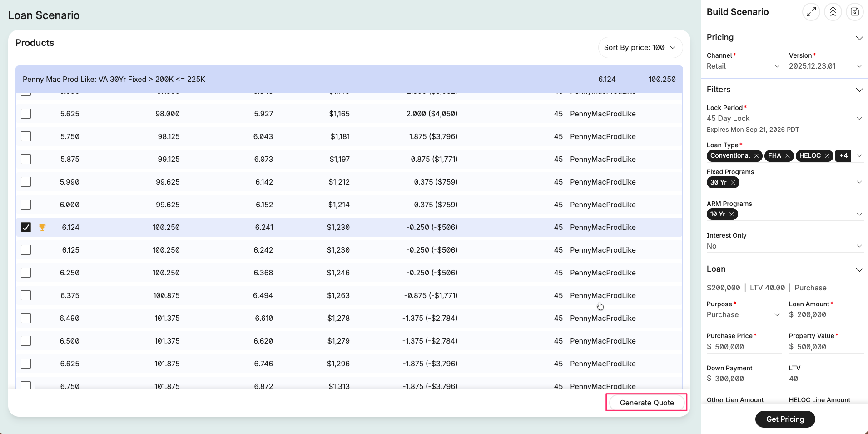Remove the FHA loan type chip
868x434 pixels.
click(x=788, y=155)
